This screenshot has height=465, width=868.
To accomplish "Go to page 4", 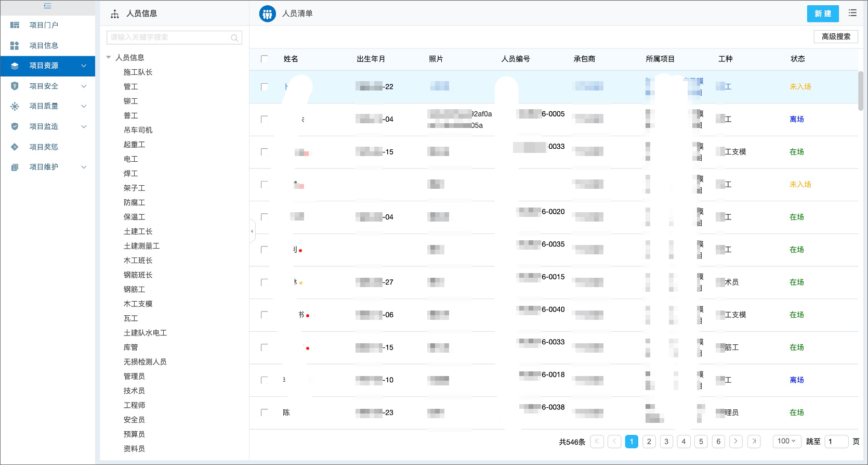I will [683, 441].
